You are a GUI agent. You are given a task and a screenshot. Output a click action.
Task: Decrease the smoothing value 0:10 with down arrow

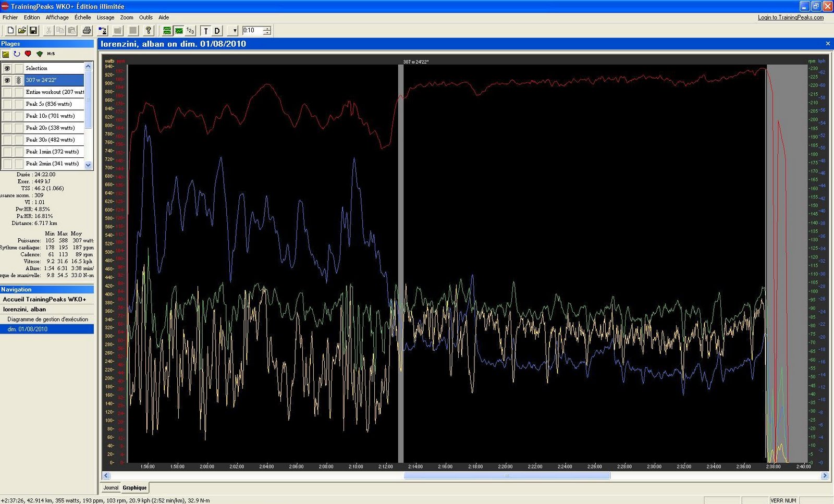(x=267, y=33)
